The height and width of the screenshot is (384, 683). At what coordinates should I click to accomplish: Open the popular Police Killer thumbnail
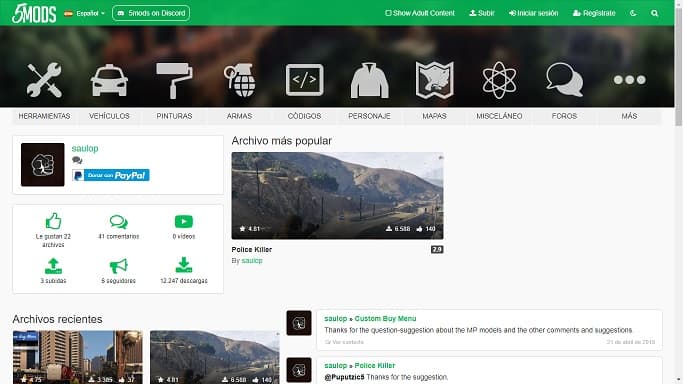pyautogui.click(x=337, y=195)
